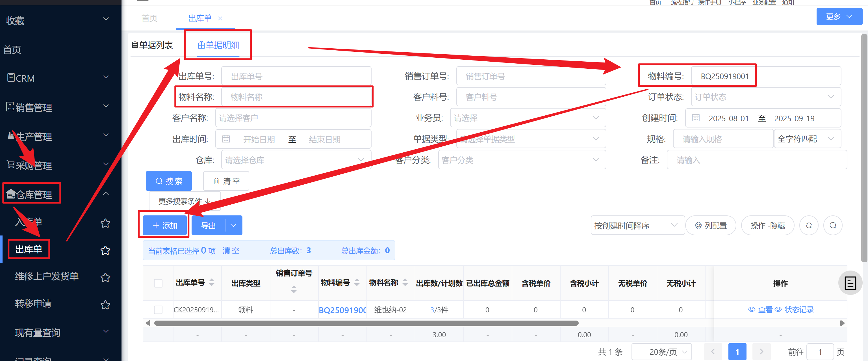The height and width of the screenshot is (361, 868).
Task: Open 列配置 column settings
Action: pos(711,225)
